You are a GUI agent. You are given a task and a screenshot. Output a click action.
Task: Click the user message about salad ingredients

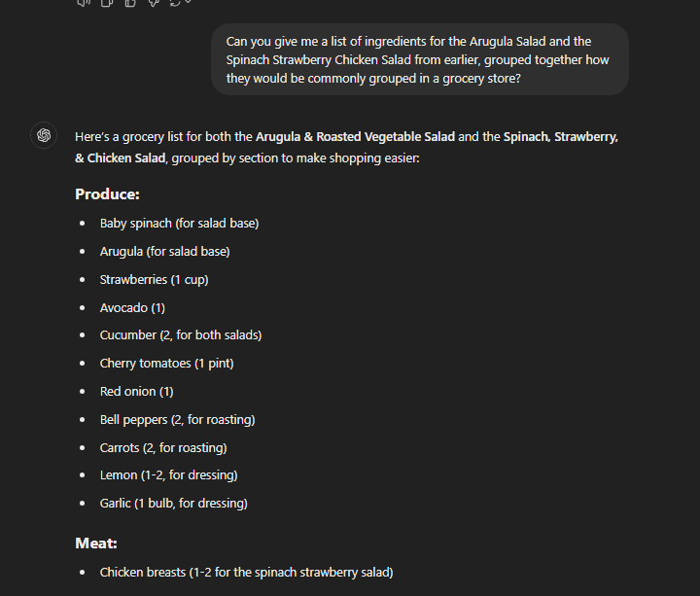(419, 59)
